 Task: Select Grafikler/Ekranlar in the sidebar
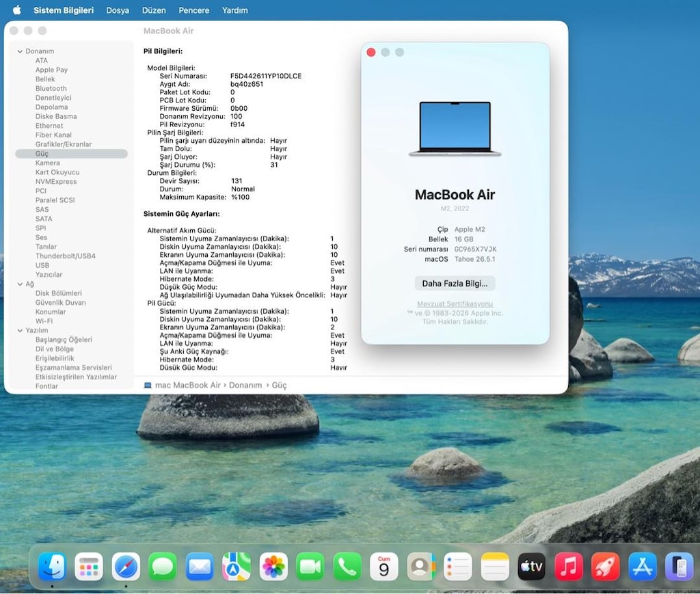pos(64,144)
